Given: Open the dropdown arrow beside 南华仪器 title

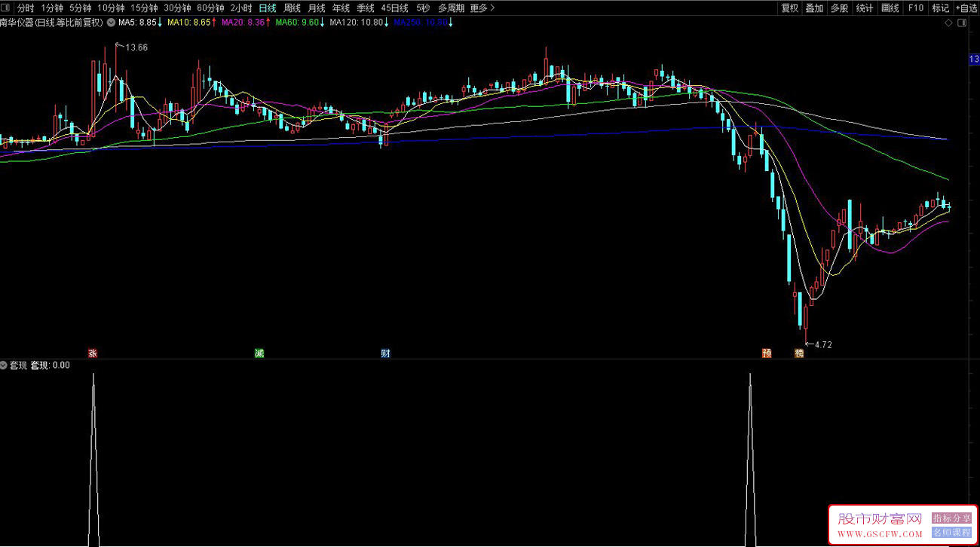Looking at the screenshot, I should coord(111,23).
